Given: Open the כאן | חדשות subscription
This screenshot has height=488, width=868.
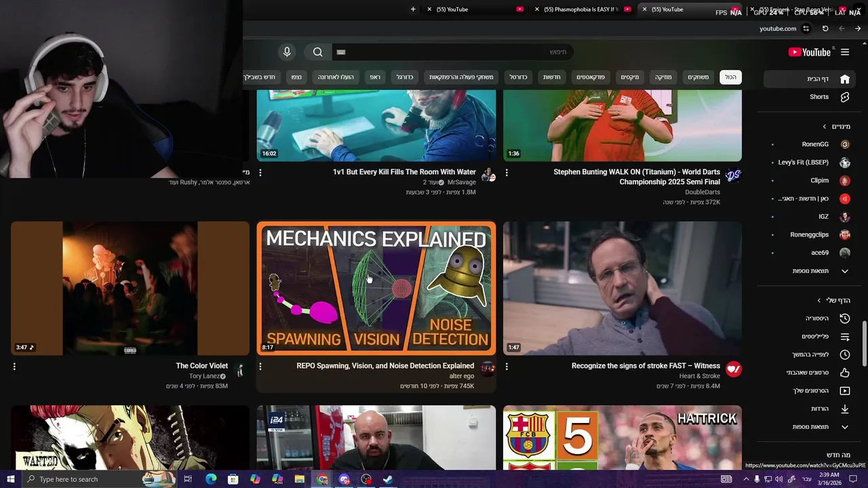Looking at the screenshot, I should 808,199.
